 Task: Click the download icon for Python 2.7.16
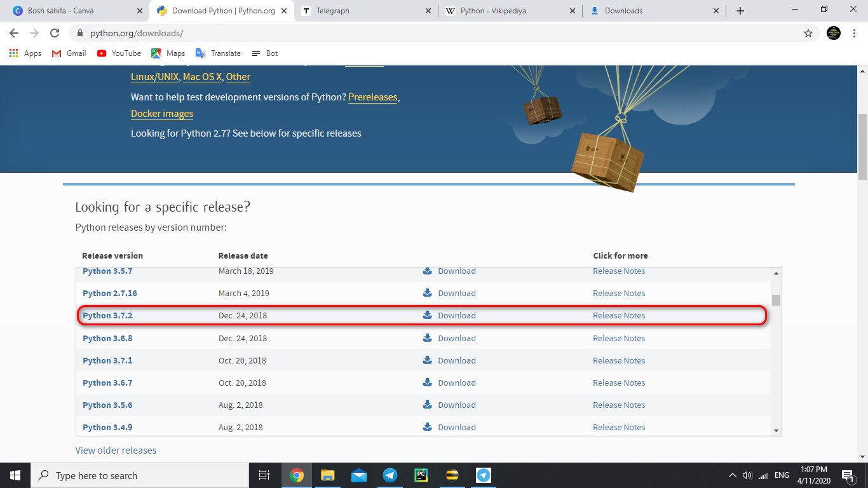pyautogui.click(x=428, y=293)
